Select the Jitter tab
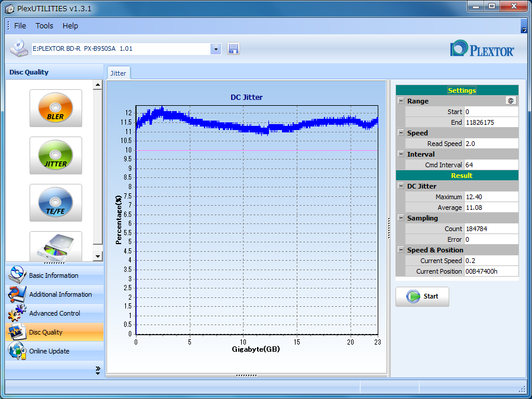Screen dimensions: 532x399 coord(118,73)
